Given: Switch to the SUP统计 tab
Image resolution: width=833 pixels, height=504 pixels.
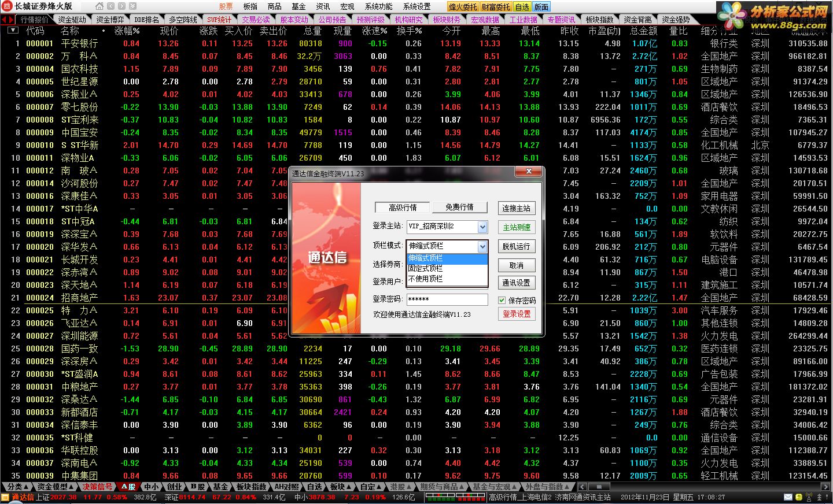Looking at the screenshot, I should pyautogui.click(x=219, y=20).
